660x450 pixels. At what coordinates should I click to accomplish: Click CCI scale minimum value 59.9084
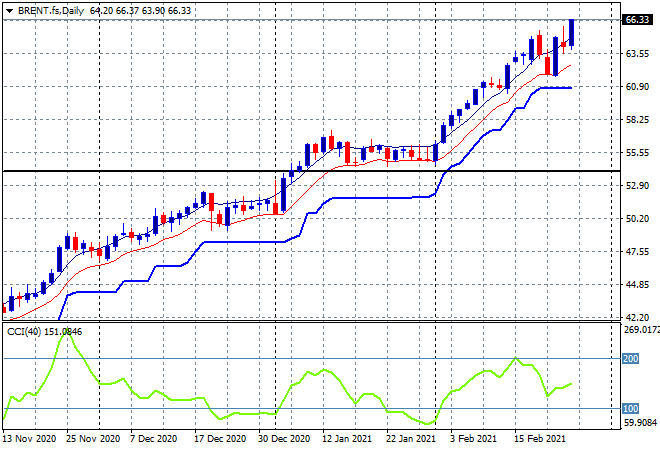pyautogui.click(x=640, y=422)
